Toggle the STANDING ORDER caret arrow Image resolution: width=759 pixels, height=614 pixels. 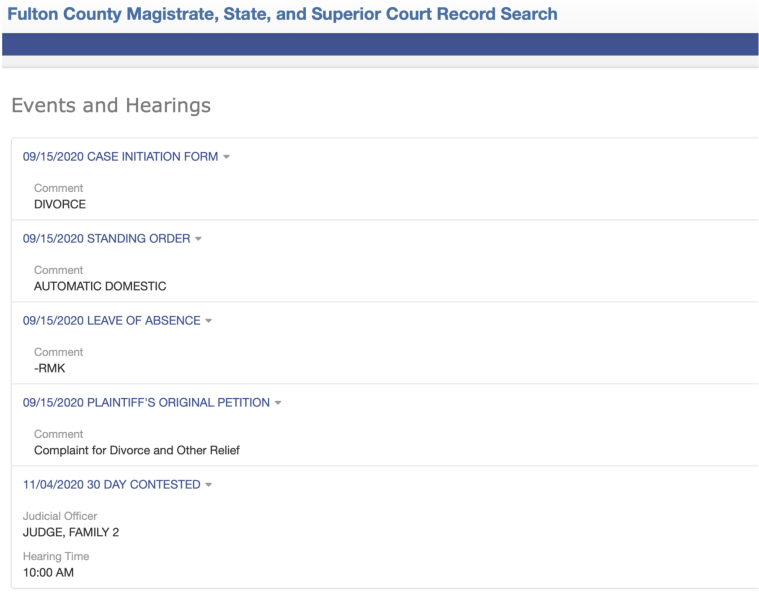(x=198, y=239)
